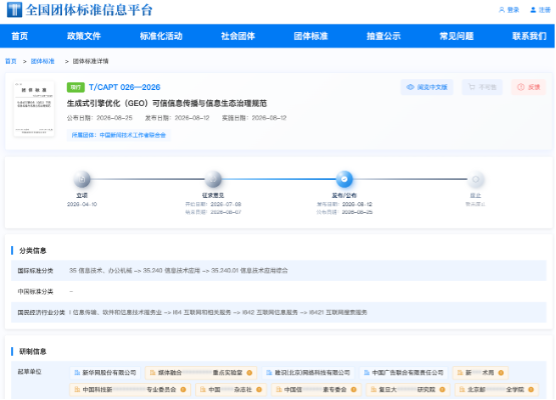The height and width of the screenshot is (400, 556).
Task: Click the 首页 breadcrumb link
Action: (11, 61)
